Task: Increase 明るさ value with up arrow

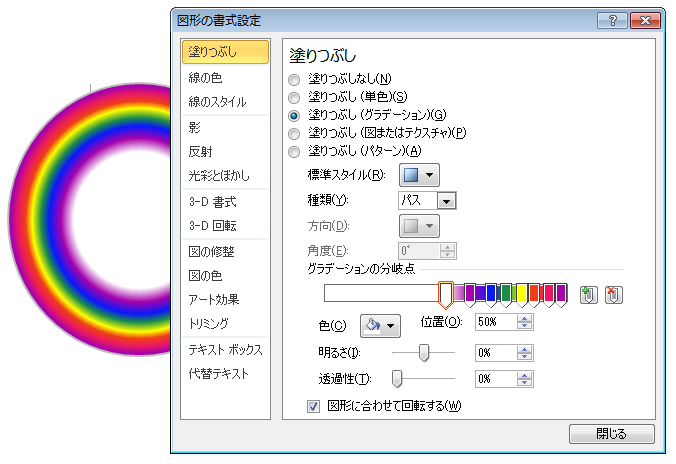Action: (525, 349)
